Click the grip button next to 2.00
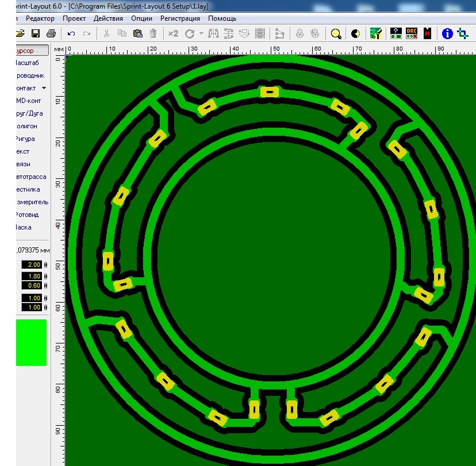 pos(46,265)
